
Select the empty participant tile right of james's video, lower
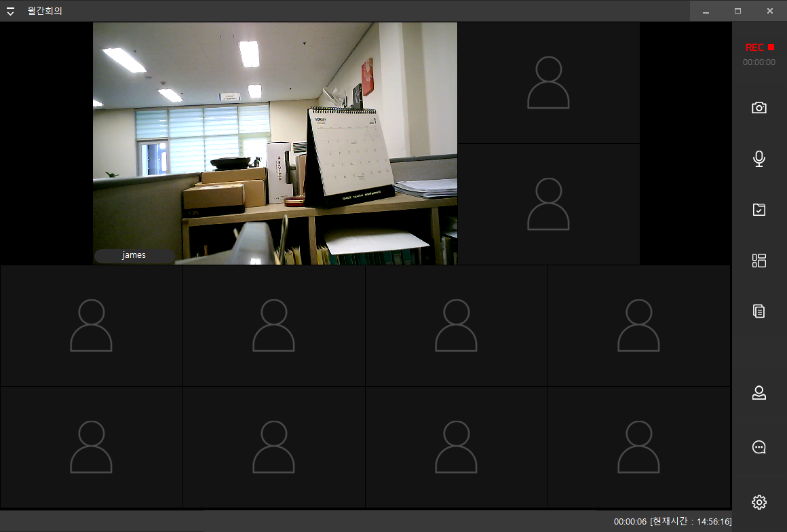(549, 204)
